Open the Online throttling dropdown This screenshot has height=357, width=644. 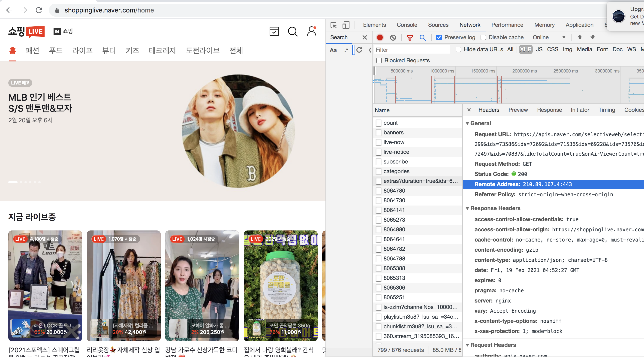click(x=549, y=38)
